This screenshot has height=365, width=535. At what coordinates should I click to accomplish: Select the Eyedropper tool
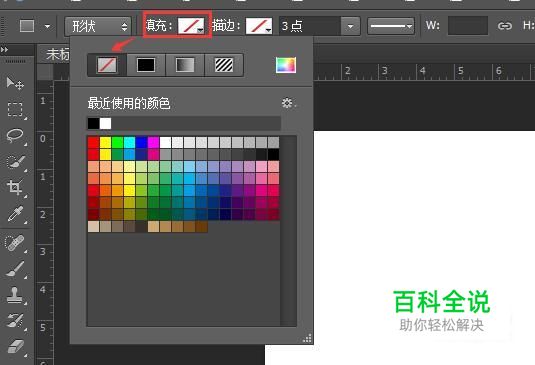point(15,214)
